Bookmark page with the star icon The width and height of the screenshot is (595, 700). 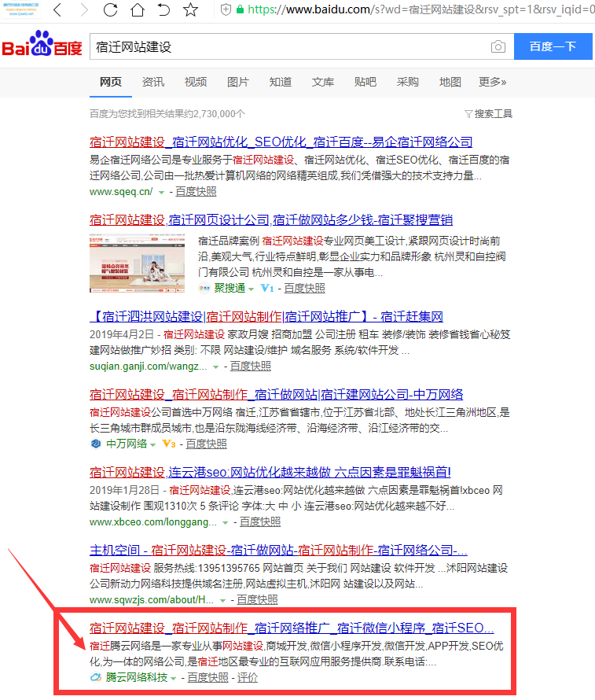190,9
